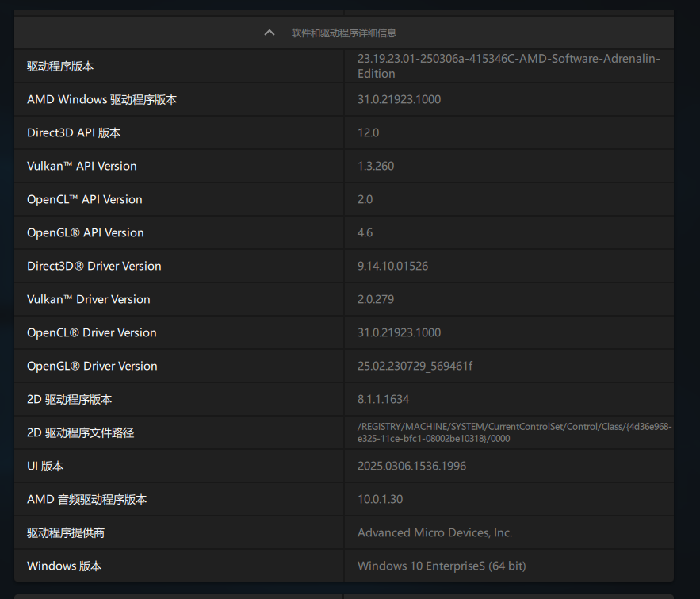Select the 2D 驱动程序版本 label

[x=69, y=399]
